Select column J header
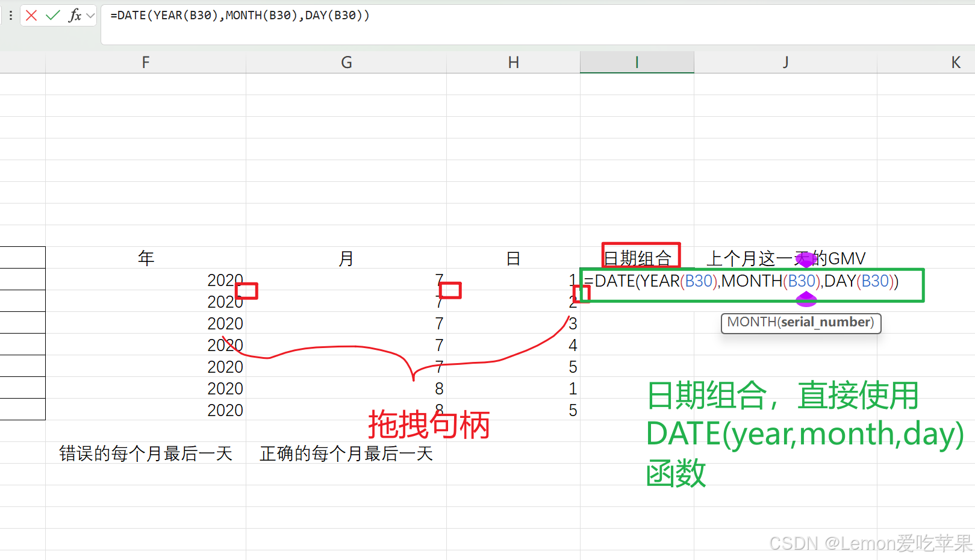Image resolution: width=975 pixels, height=560 pixels. 785,63
